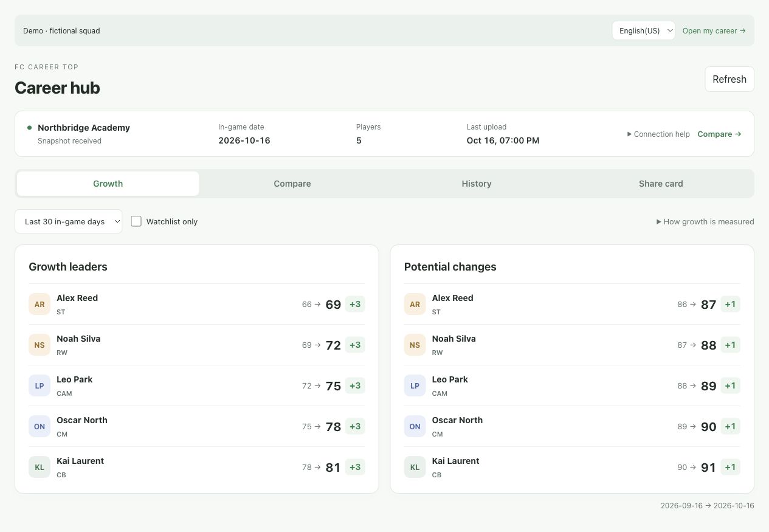Image resolution: width=769 pixels, height=532 pixels.
Task: Click the Growth leaders heading
Action: click(68, 267)
